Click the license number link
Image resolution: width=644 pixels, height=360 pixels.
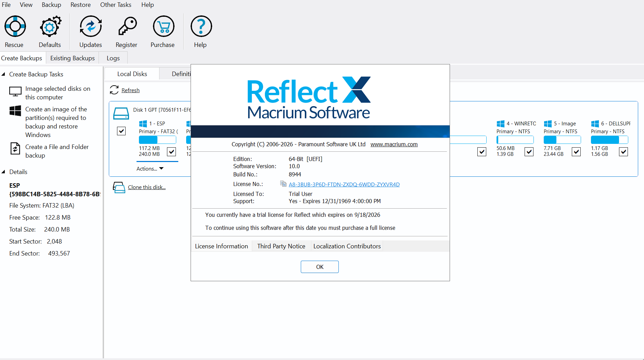click(344, 184)
